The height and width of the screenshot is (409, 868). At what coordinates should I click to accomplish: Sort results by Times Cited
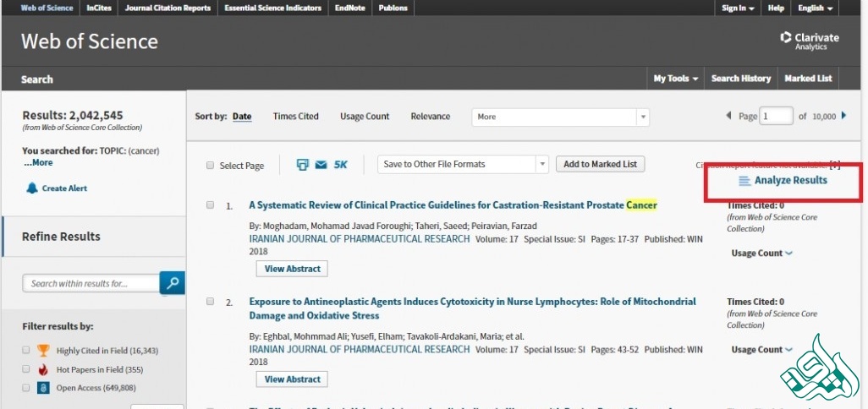[295, 117]
